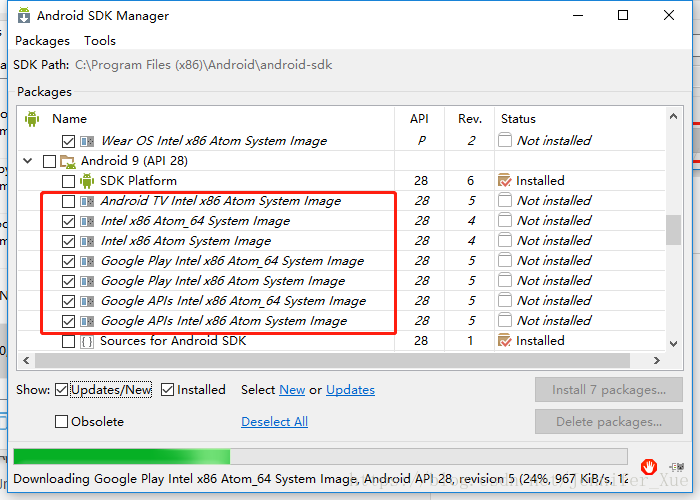Click the Deselect All link

pos(275,421)
